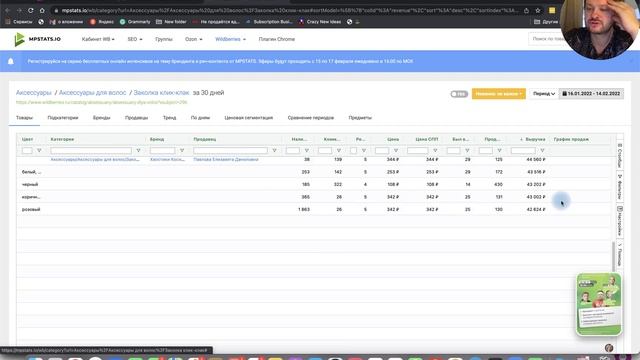The height and width of the screenshot is (360, 640).
Task: Open filter icon for Выручка column
Action: [542, 151]
